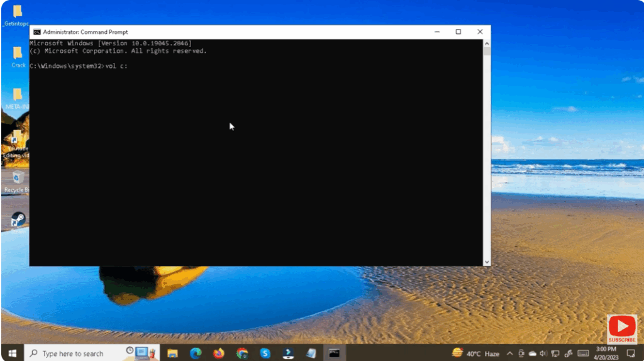This screenshot has height=361, width=644.
Task: Open Firefox from the taskbar
Action: coord(219,353)
